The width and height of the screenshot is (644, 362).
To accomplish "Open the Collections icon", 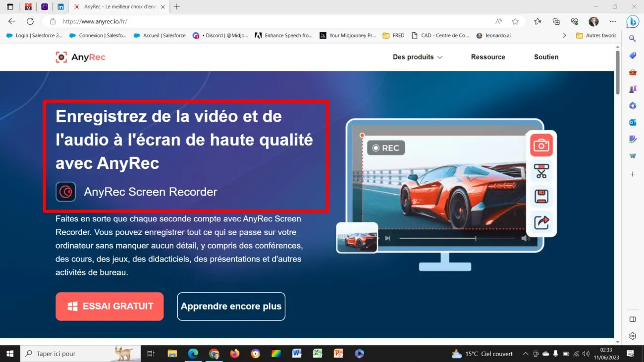I will (556, 21).
